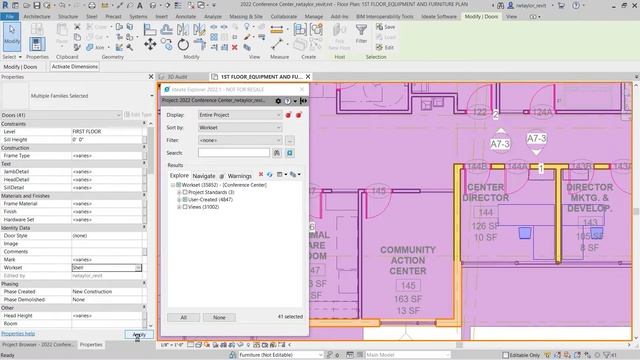
Task: Open Ideate Explorer settings gear
Action: (278, 101)
